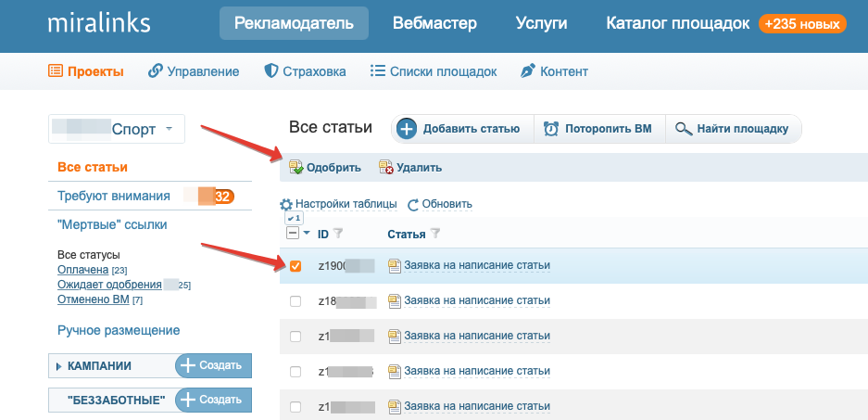This screenshot has width=868, height=420.
Task: Delete selected with Удалить
Action: [410, 167]
